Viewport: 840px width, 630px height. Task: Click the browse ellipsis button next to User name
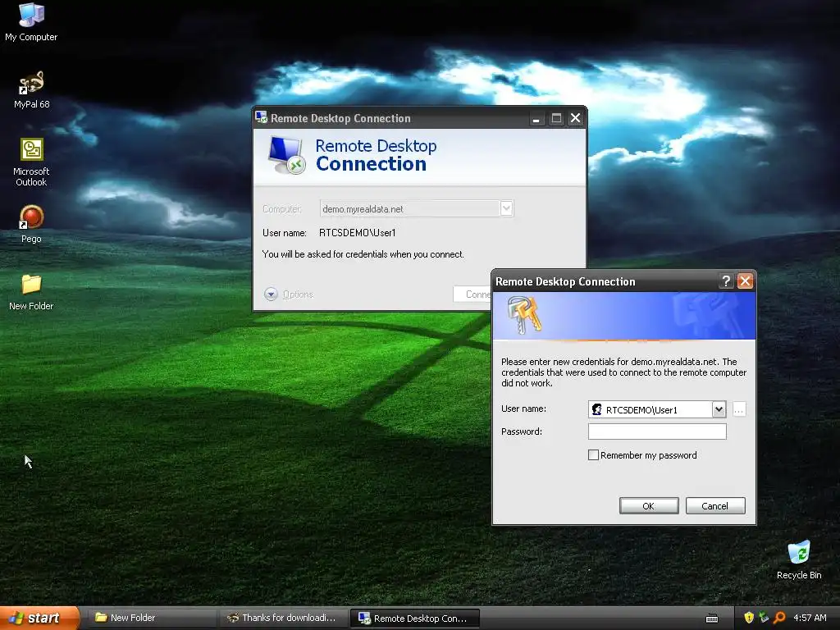tap(739, 410)
